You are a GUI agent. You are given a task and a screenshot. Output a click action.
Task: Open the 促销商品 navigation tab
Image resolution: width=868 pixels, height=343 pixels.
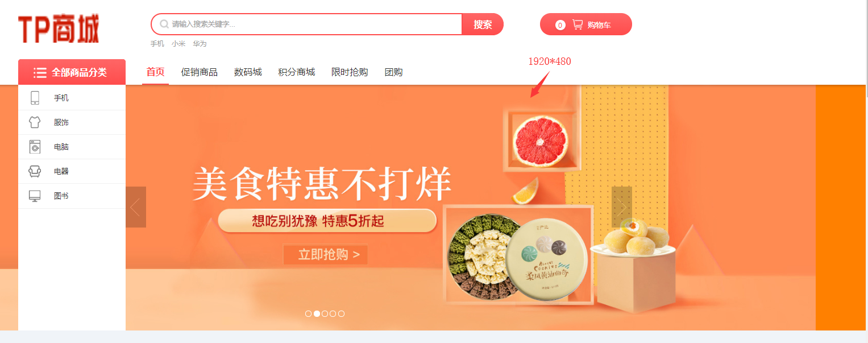click(200, 72)
